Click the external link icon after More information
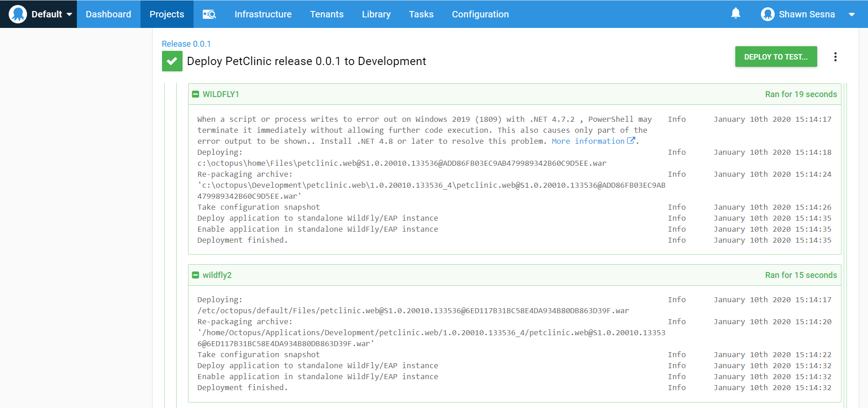The width and height of the screenshot is (868, 408). click(631, 141)
